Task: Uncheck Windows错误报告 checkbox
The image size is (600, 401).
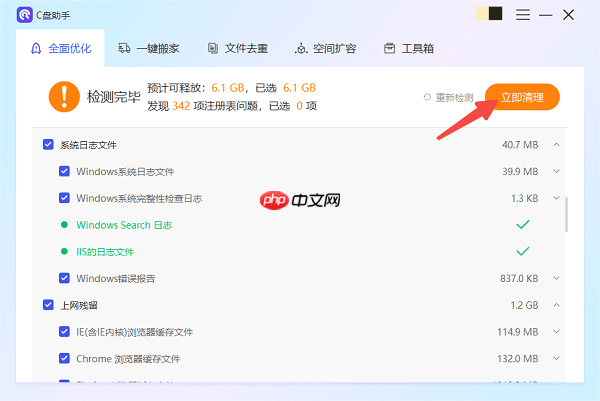Action: [64, 278]
